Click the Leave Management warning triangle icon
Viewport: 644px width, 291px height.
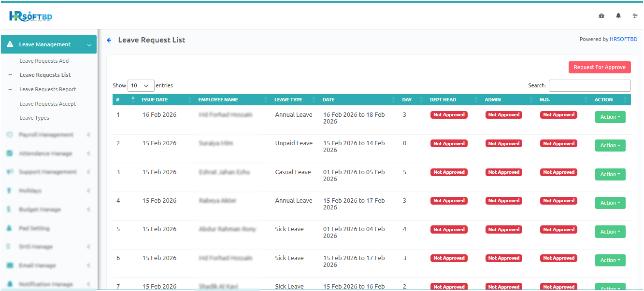coord(10,44)
